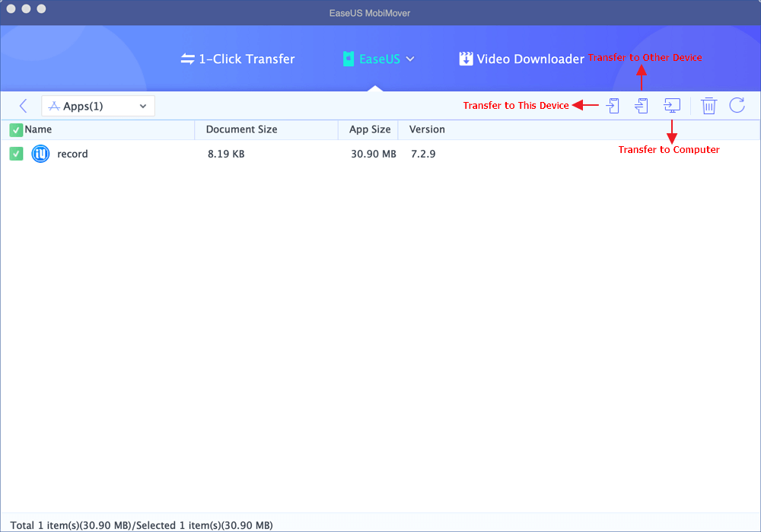Close the MobiMover window
Screen dimensions: 761x532
tap(11, 8)
